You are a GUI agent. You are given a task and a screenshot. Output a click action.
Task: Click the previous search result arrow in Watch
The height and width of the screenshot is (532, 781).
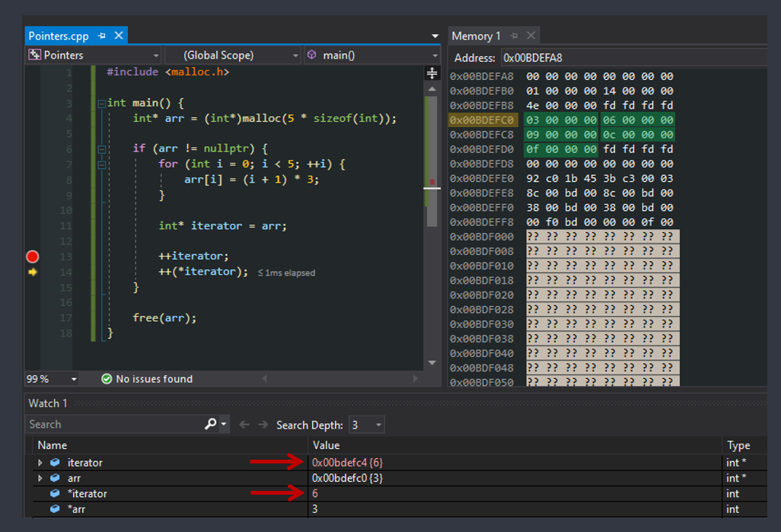click(244, 425)
